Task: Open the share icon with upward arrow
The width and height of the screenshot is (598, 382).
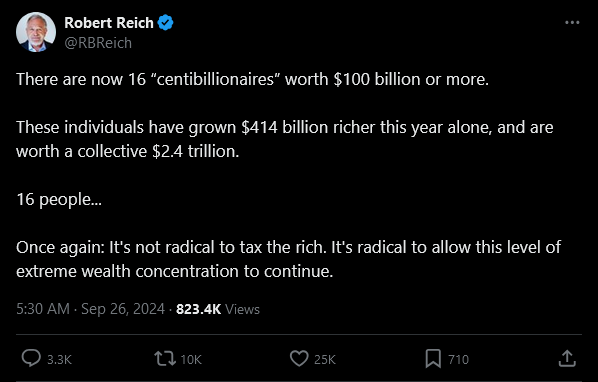Action: tap(567, 358)
